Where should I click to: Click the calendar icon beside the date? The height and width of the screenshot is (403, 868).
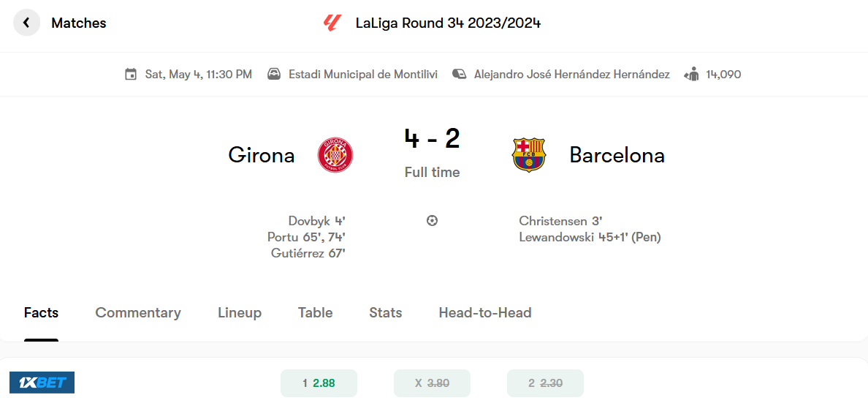(x=131, y=75)
